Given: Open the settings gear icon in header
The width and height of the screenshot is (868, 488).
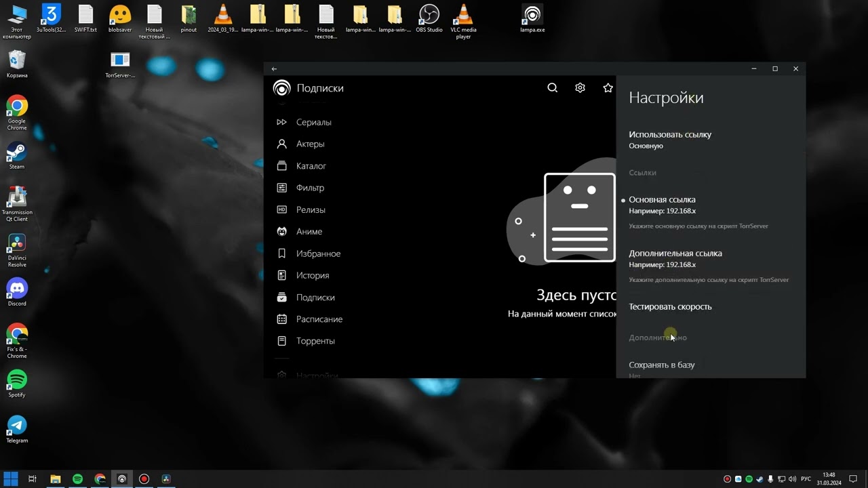Looking at the screenshot, I should point(580,88).
